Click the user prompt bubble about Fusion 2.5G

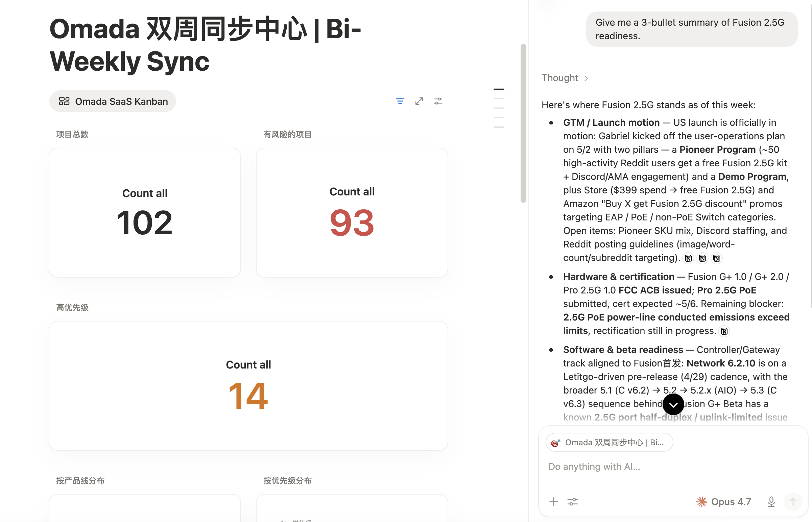(x=691, y=29)
